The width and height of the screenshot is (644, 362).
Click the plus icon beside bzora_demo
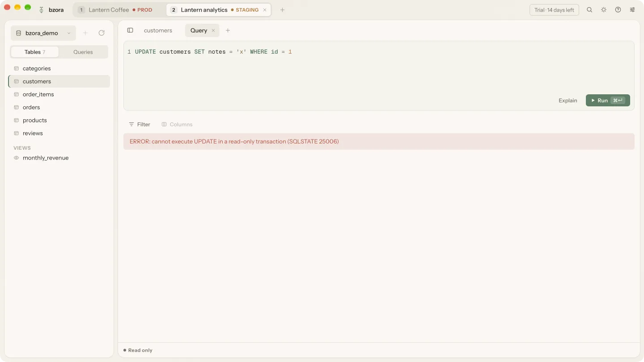tap(85, 33)
